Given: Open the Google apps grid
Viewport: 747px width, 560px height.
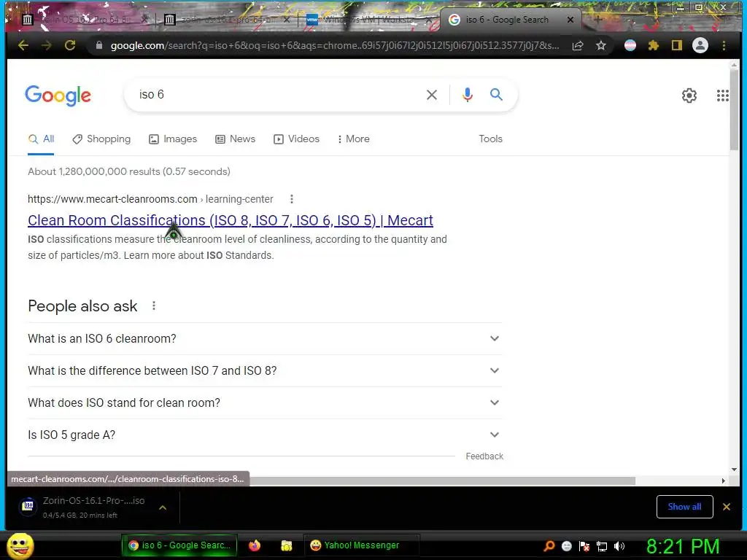Looking at the screenshot, I should (722, 96).
